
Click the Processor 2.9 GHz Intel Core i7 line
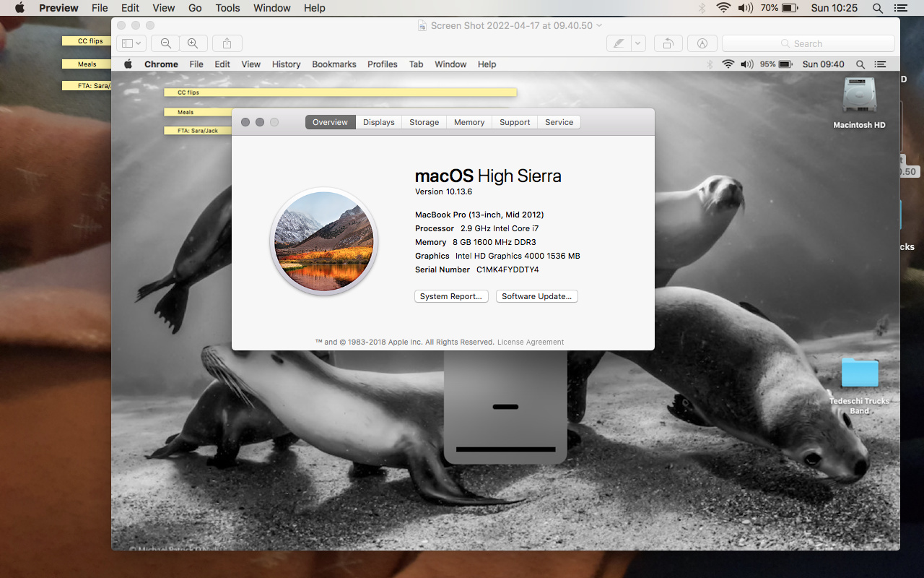tap(477, 228)
